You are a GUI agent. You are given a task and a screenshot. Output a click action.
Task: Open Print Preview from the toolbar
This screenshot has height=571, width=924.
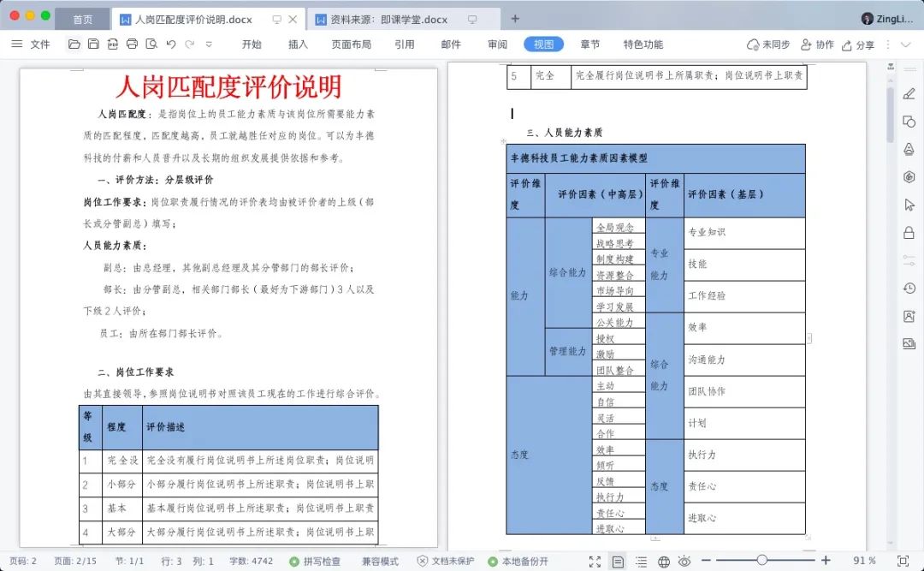click(x=151, y=45)
